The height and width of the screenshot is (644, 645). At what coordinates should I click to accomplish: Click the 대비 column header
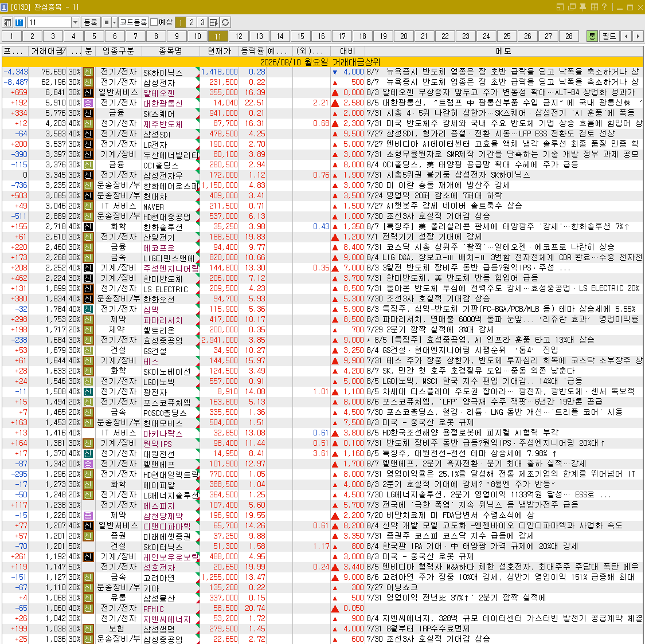click(347, 51)
